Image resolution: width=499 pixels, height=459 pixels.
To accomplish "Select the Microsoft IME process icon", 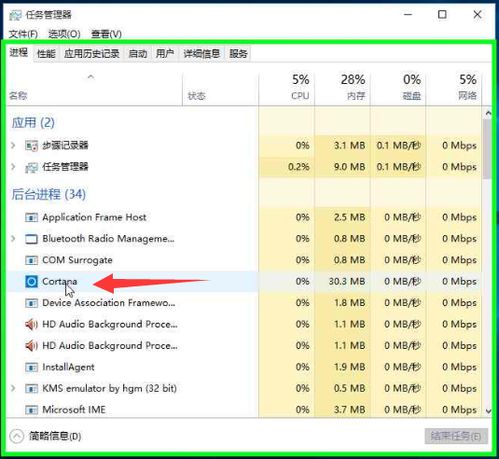I will pos(31,410).
